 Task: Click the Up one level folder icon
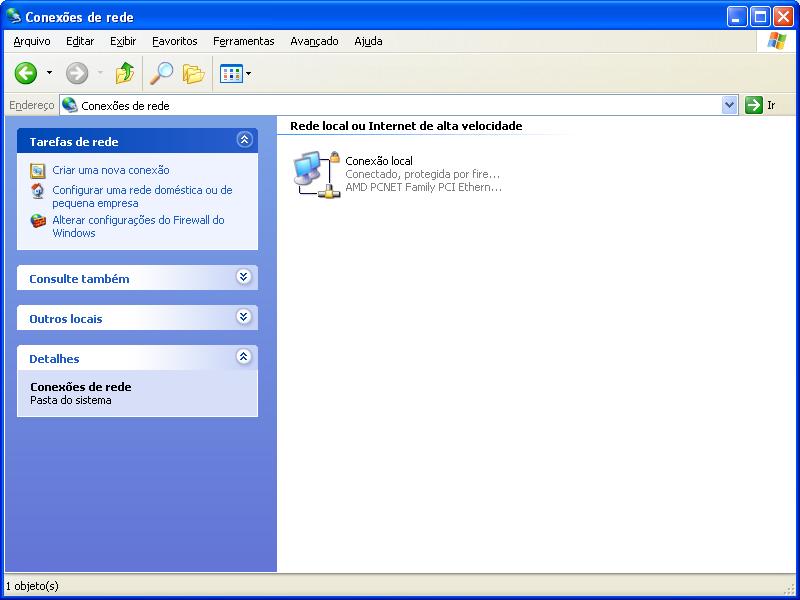pyautogui.click(x=124, y=73)
